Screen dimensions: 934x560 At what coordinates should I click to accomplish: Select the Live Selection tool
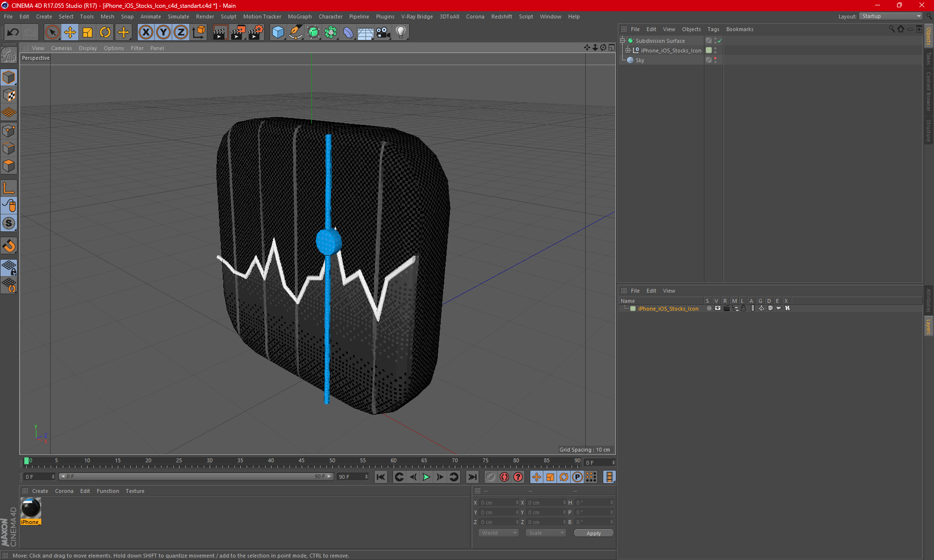[x=52, y=32]
